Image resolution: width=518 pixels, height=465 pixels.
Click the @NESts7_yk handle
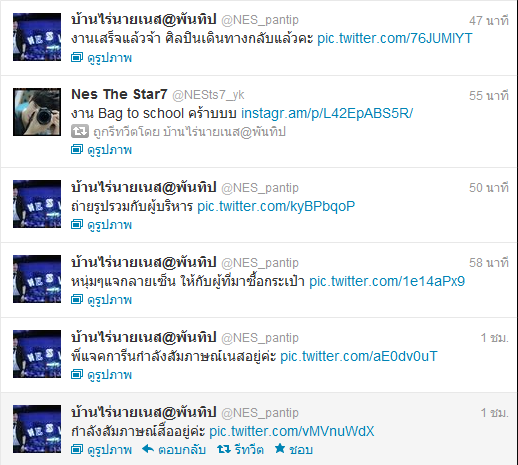(208, 95)
